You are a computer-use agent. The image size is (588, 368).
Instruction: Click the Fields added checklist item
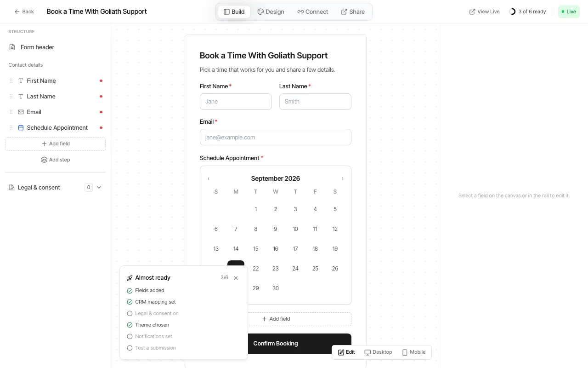click(145, 290)
